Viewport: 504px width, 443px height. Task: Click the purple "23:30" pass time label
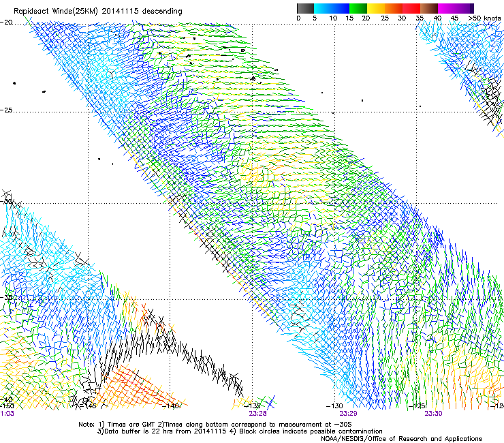pyautogui.click(x=433, y=414)
